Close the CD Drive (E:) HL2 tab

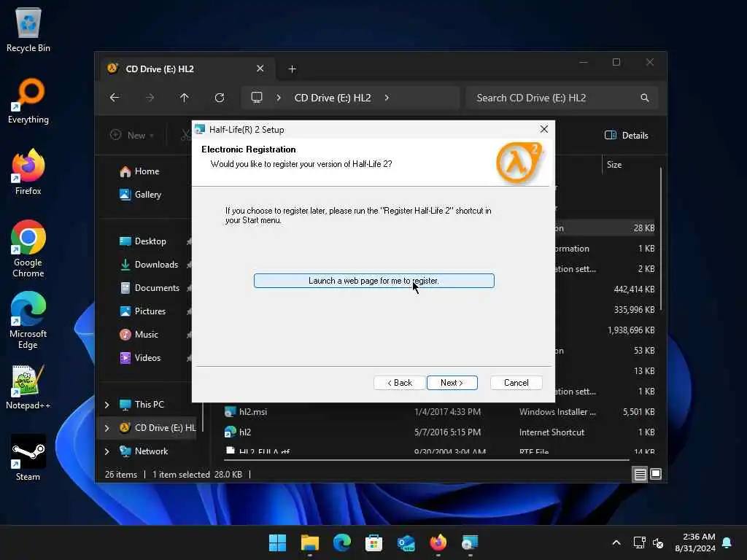click(x=260, y=69)
